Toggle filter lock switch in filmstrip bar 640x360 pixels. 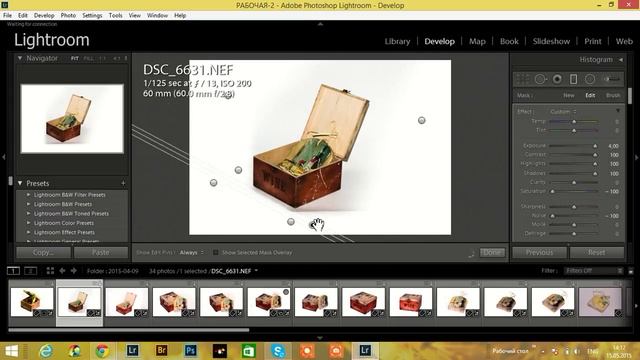click(x=631, y=271)
